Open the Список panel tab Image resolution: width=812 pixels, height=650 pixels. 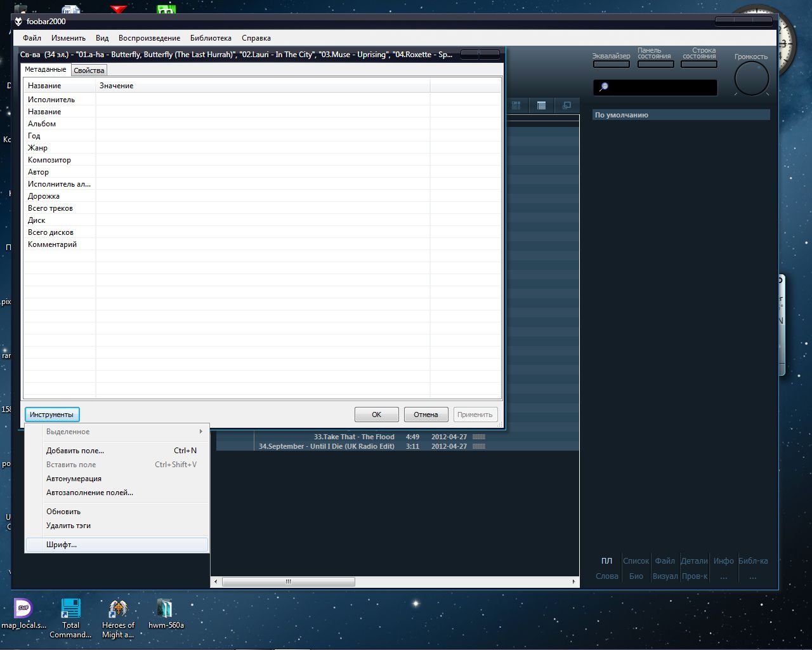636,561
